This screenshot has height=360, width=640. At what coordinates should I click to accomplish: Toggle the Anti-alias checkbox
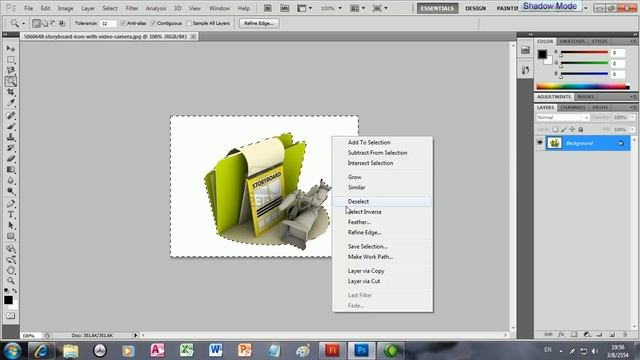[123, 23]
